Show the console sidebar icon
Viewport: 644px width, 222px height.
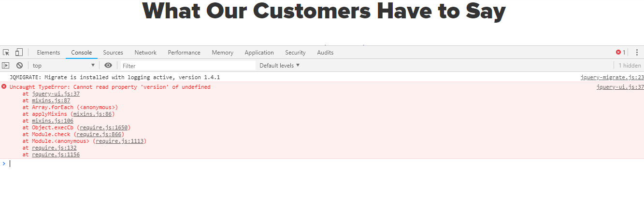tap(6, 65)
